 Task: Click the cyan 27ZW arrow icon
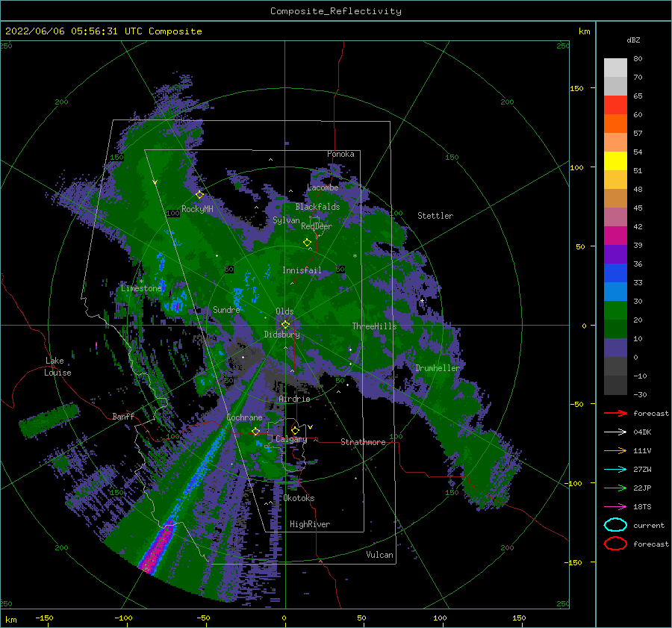615,470
